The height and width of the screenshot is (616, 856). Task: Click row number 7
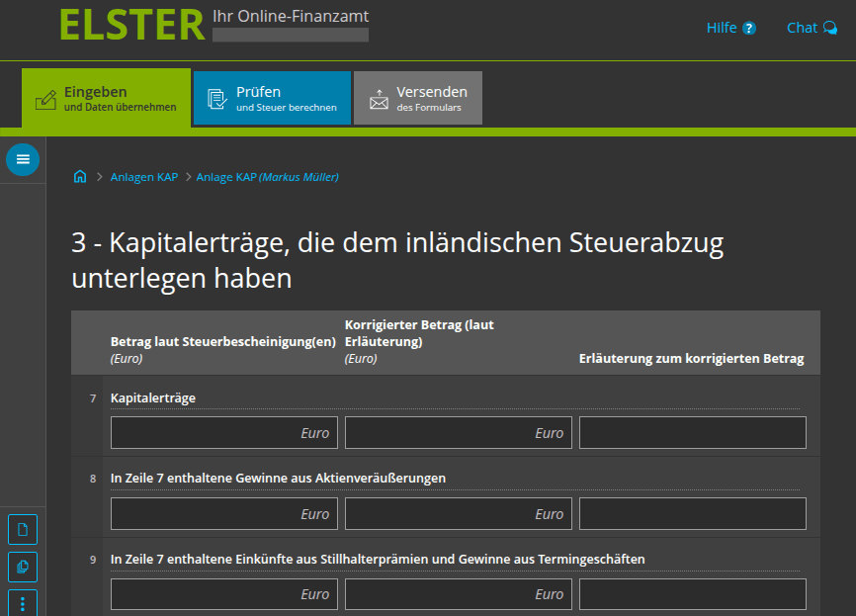(x=93, y=398)
